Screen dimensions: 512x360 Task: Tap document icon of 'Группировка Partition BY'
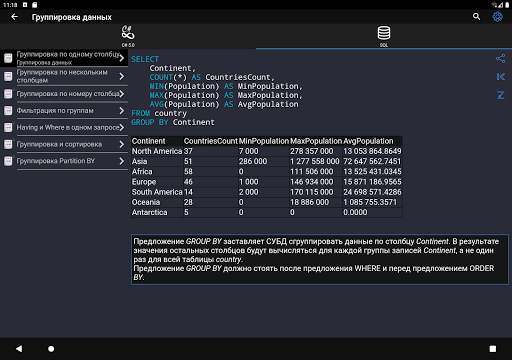coord(8,161)
